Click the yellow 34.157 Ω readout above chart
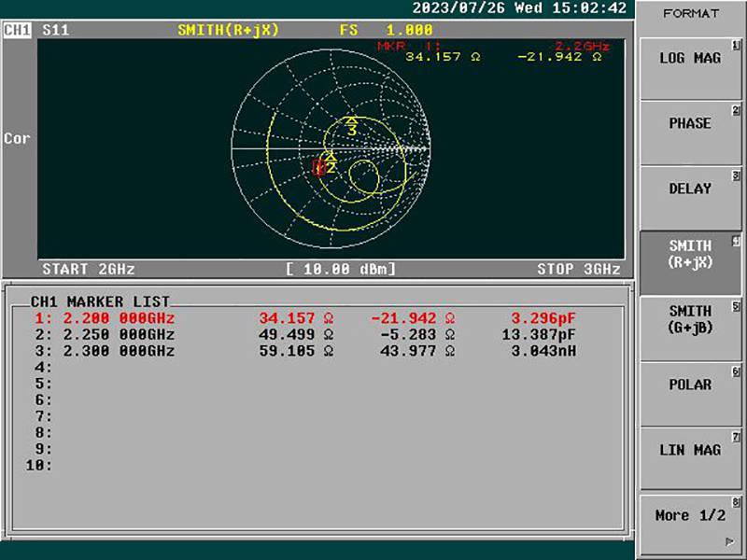747x560 pixels. click(443, 57)
